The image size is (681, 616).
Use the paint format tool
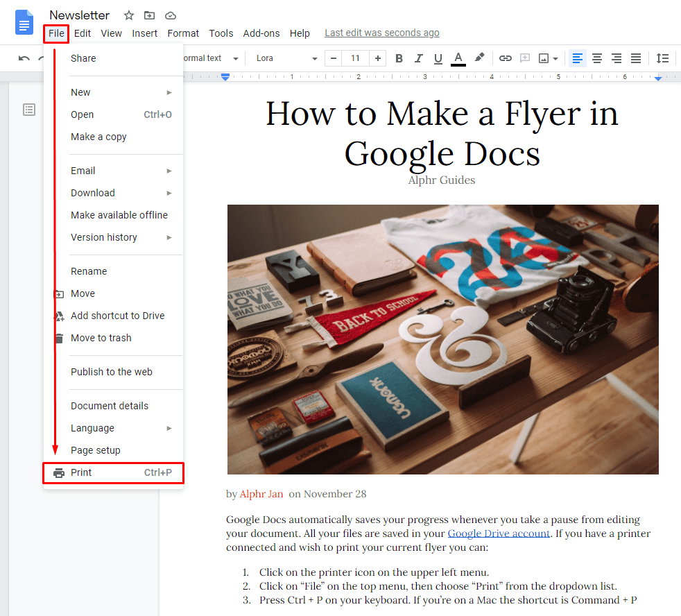(x=480, y=58)
